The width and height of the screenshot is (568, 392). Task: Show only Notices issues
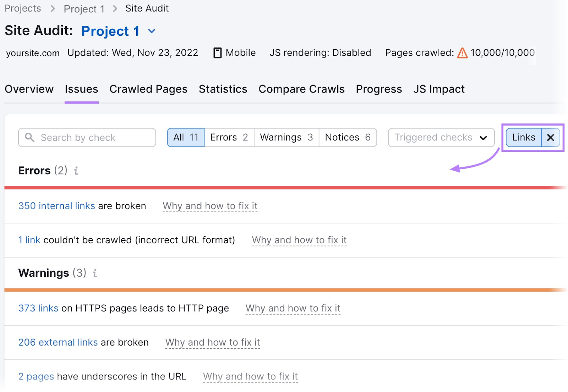pos(347,138)
